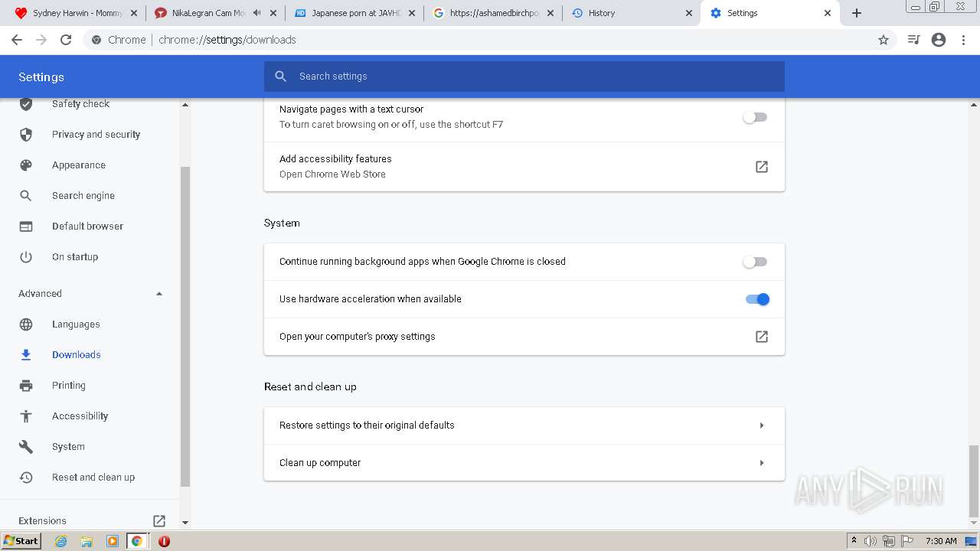Click the 7:30 AM clock
This screenshot has height=551, width=980.
941,541
